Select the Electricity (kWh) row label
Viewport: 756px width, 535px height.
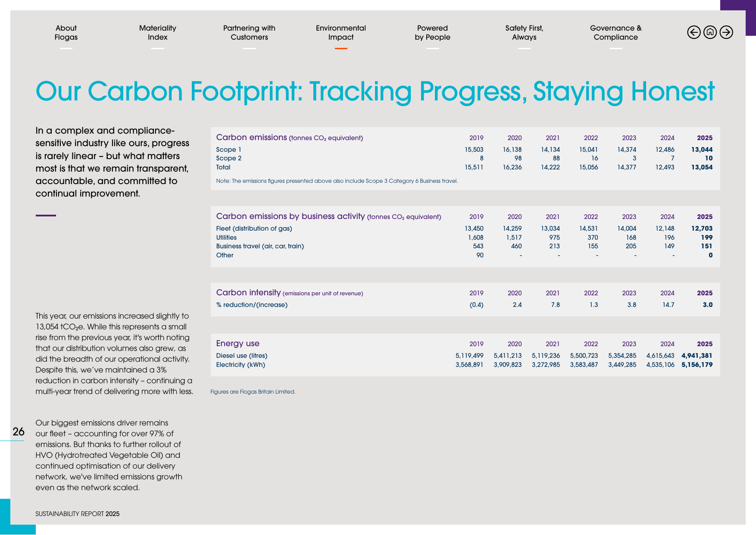241,365
